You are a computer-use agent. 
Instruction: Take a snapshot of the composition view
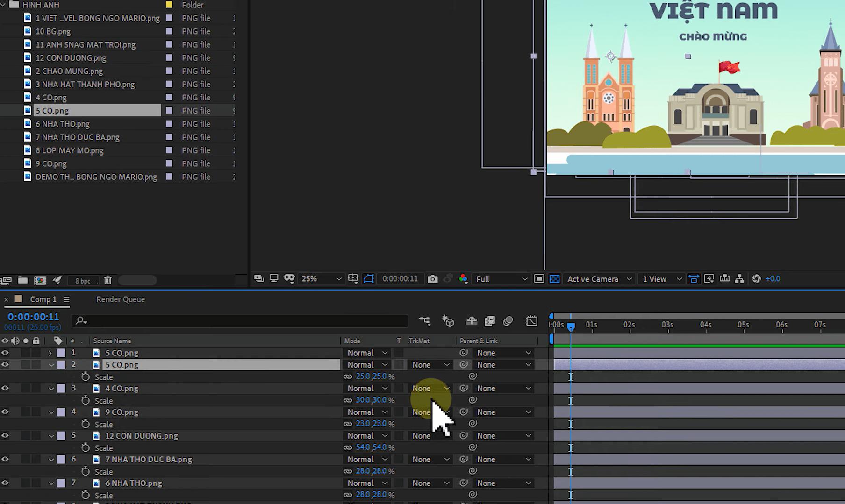click(x=432, y=278)
